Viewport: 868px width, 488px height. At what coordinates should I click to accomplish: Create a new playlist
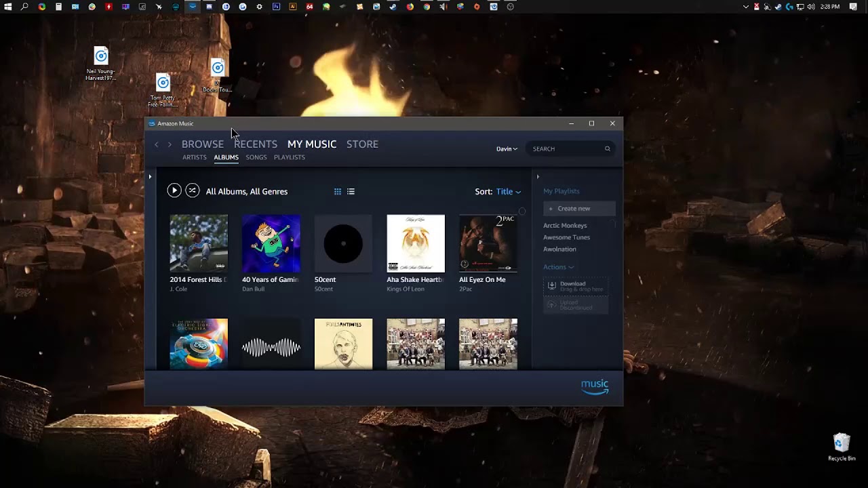click(x=579, y=209)
